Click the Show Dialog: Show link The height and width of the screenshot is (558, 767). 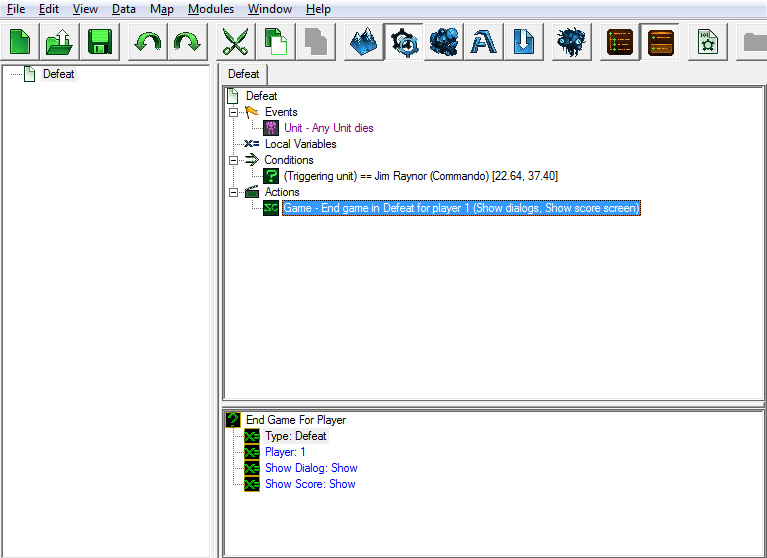311,468
